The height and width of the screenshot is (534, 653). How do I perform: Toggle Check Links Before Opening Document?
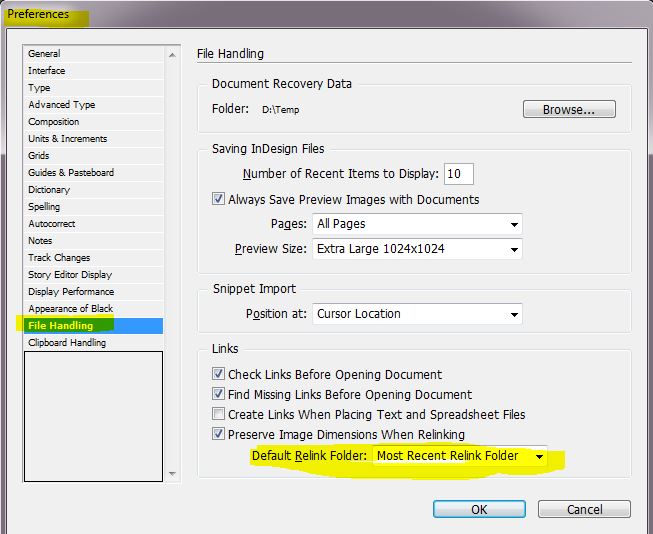point(218,374)
